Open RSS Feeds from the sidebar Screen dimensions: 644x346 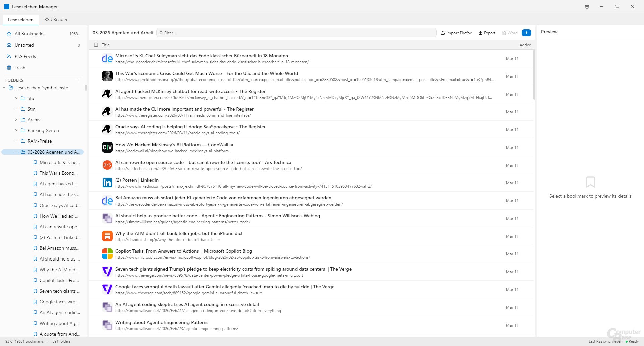pyautogui.click(x=25, y=56)
